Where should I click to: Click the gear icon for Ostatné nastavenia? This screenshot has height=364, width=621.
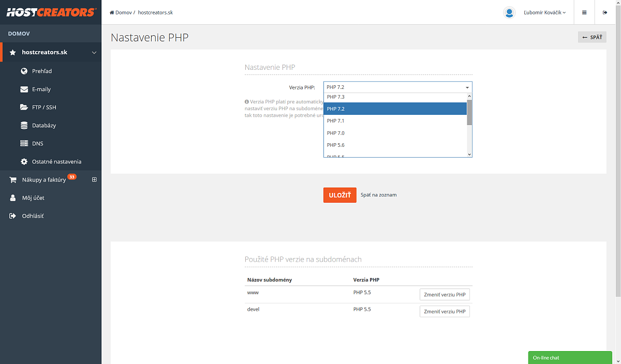pyautogui.click(x=24, y=162)
